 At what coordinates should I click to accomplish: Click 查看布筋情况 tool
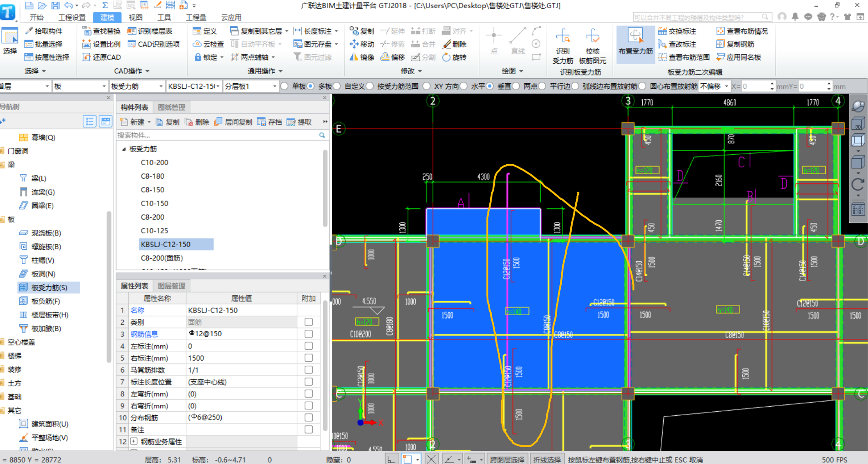742,31
